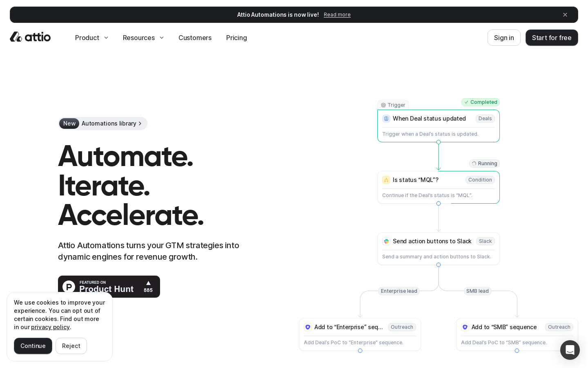Viewport: 588px width, 368px height.
Task: Open the Intercom chat launcher bubble
Action: pos(570,350)
